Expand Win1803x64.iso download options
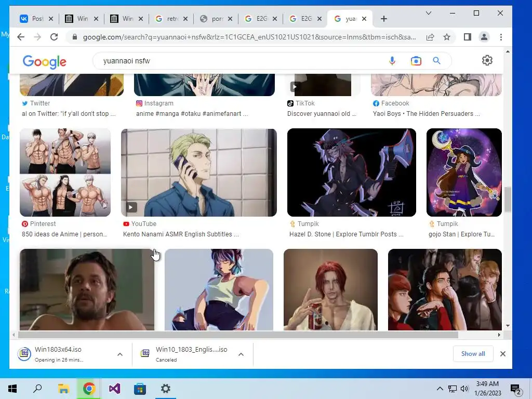This screenshot has height=399, width=532. click(120, 354)
